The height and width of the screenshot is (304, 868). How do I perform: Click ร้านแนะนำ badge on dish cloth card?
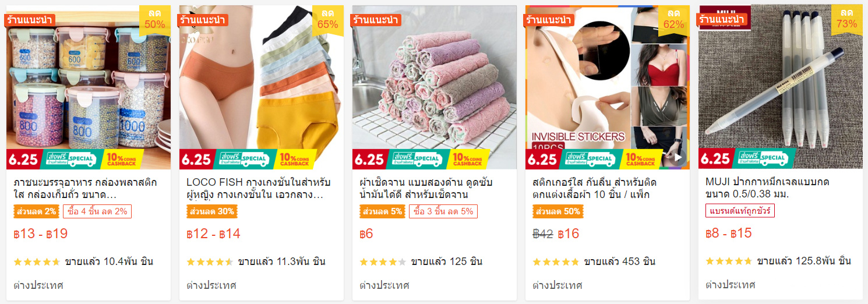tap(375, 20)
